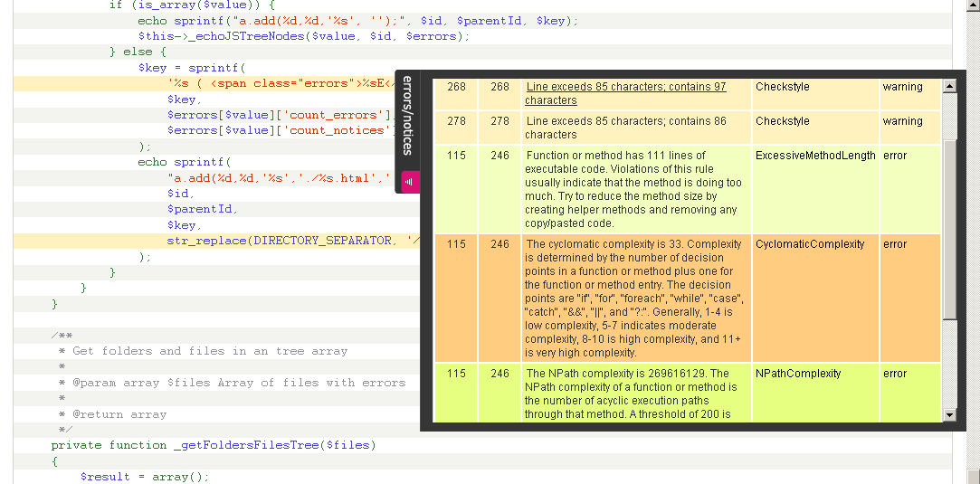Click the errors panel scrollbar thumb
The height and width of the screenshot is (484, 980).
[948, 230]
